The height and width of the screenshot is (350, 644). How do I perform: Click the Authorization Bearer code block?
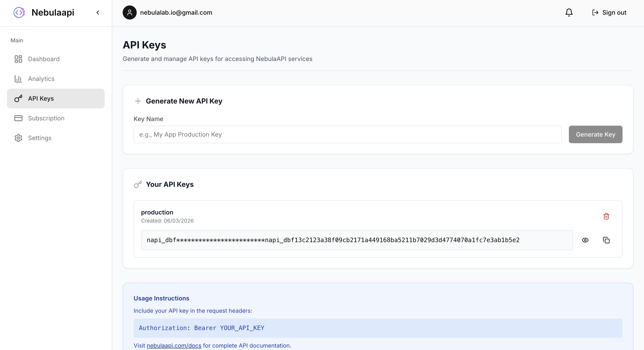pyautogui.click(x=378, y=328)
